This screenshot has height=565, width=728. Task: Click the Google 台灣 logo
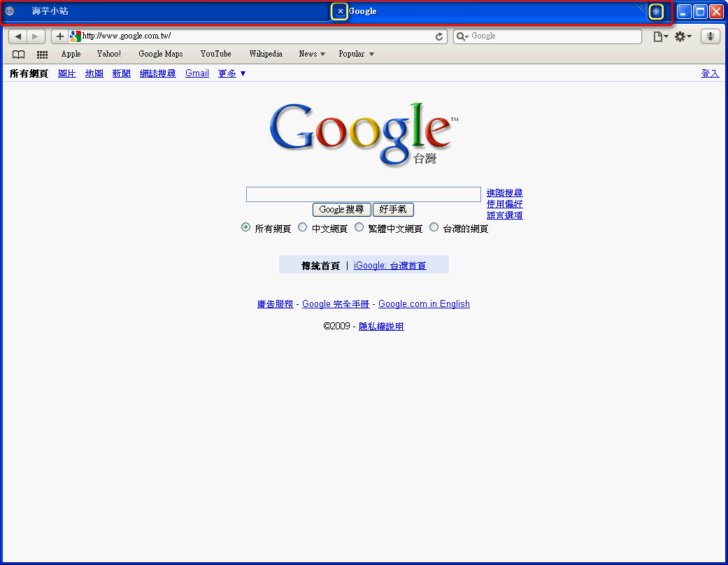click(x=364, y=134)
